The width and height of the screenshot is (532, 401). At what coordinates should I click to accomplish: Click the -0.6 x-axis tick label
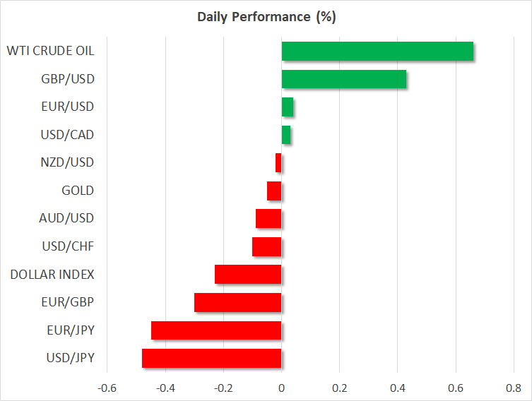(x=107, y=388)
